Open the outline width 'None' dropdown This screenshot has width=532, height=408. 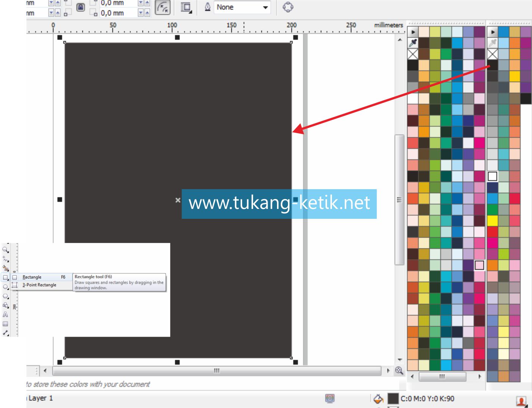point(265,7)
